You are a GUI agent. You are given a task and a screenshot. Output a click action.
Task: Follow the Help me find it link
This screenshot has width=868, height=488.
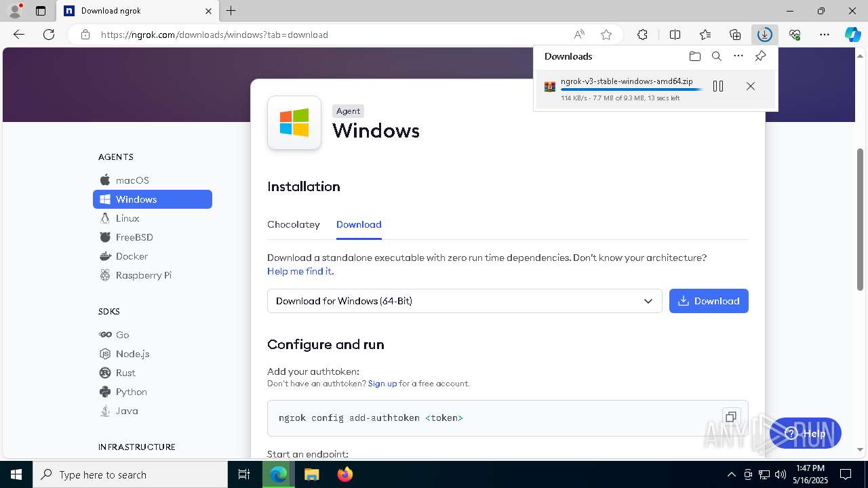point(300,271)
